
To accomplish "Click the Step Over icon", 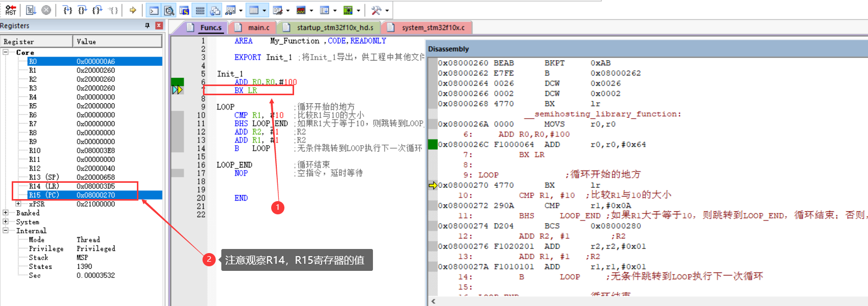I will (x=83, y=10).
